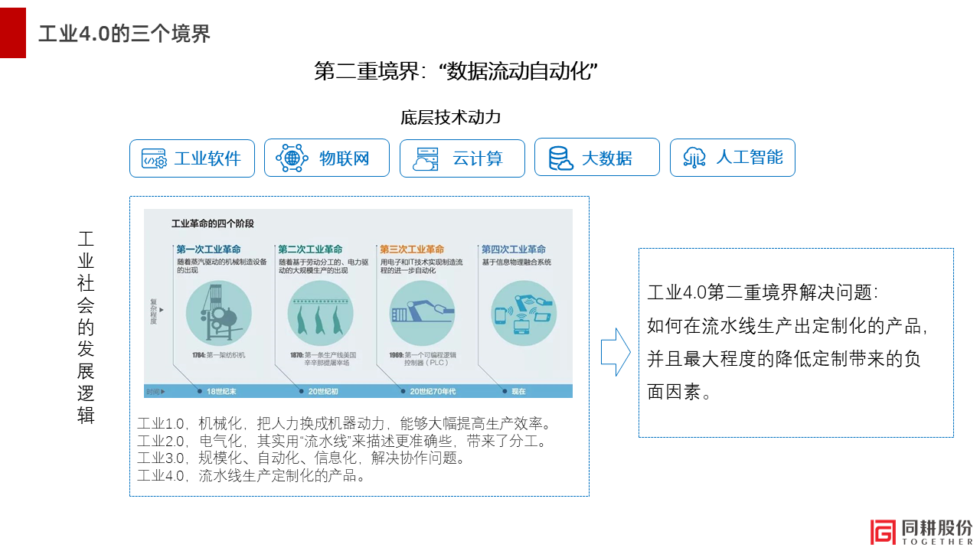Click the right-pointing block arrow shape

[x=616, y=352]
